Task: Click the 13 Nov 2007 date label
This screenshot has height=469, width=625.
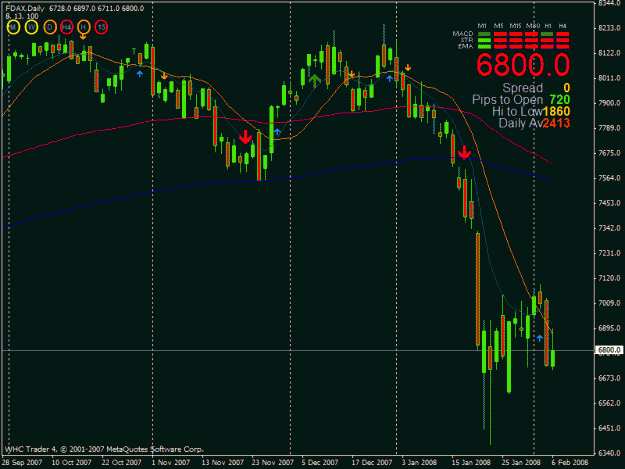Action: [222, 462]
